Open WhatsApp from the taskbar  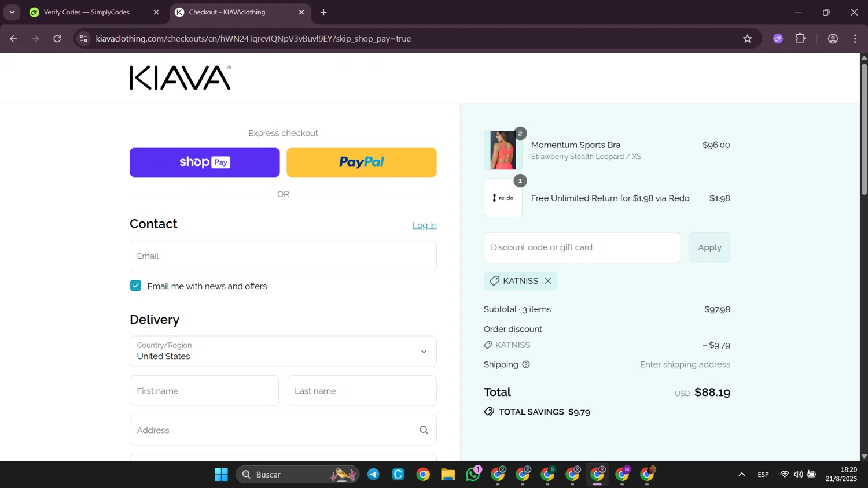point(473,475)
